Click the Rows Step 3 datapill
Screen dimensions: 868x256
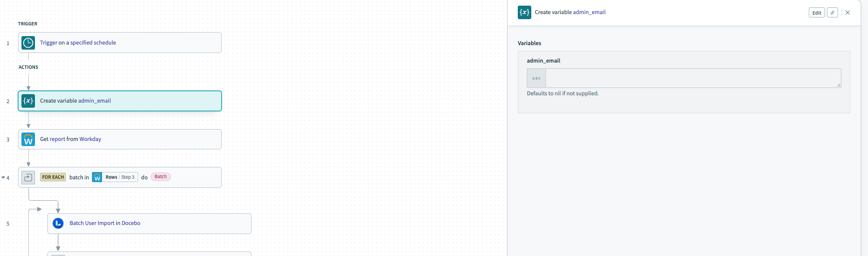pos(115,177)
